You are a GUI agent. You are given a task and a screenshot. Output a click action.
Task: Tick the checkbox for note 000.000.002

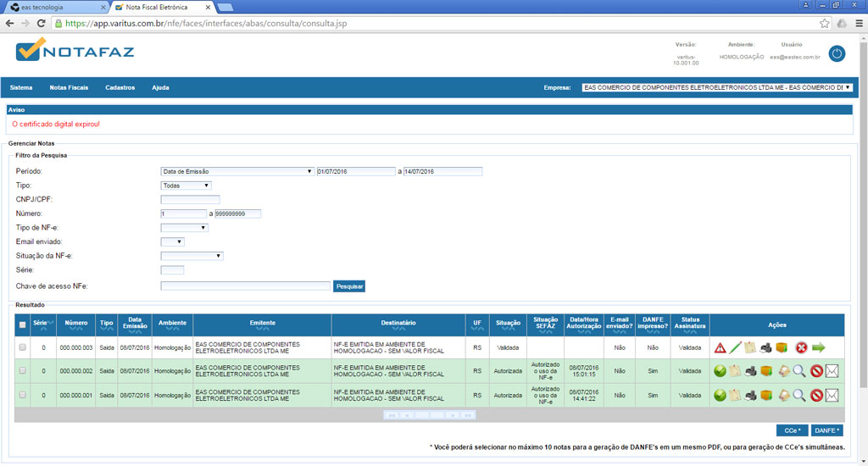pos(23,371)
